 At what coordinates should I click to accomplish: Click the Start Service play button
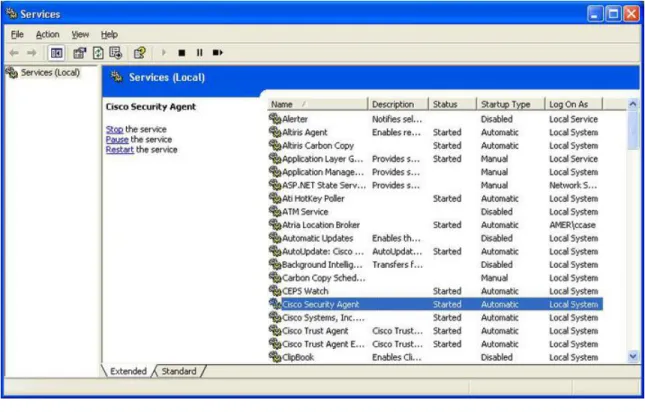tap(164, 53)
